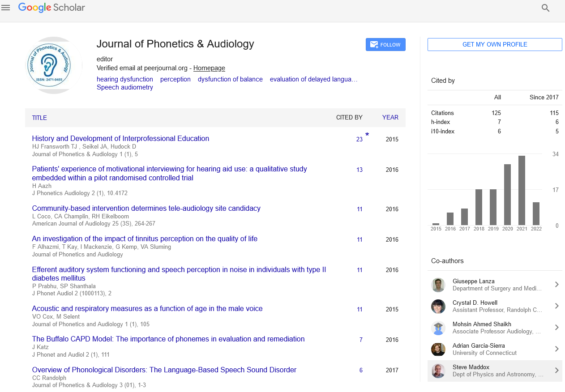565x392 pixels.
Task: Click Mohsin Ahmed Shaikh's avatar icon
Action: (438, 328)
